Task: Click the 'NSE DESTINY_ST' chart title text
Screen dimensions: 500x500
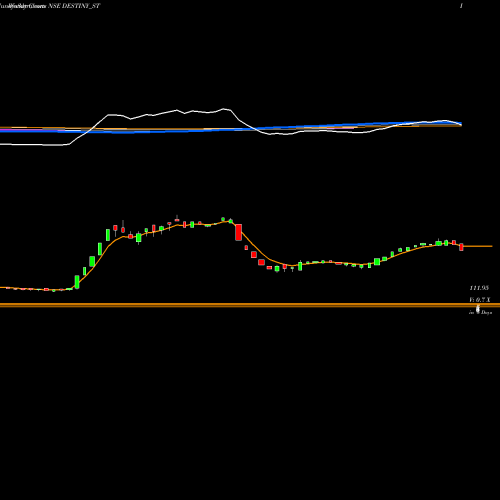Action: coord(74,6)
